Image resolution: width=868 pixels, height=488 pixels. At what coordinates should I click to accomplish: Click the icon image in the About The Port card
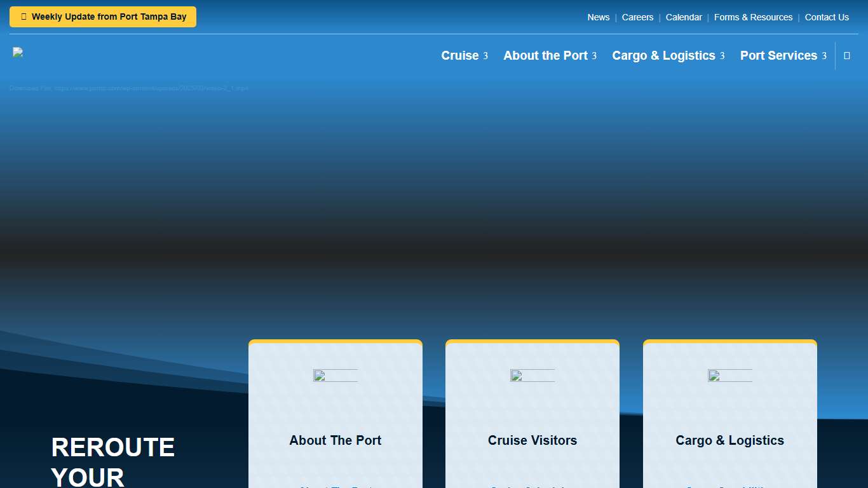pyautogui.click(x=335, y=376)
